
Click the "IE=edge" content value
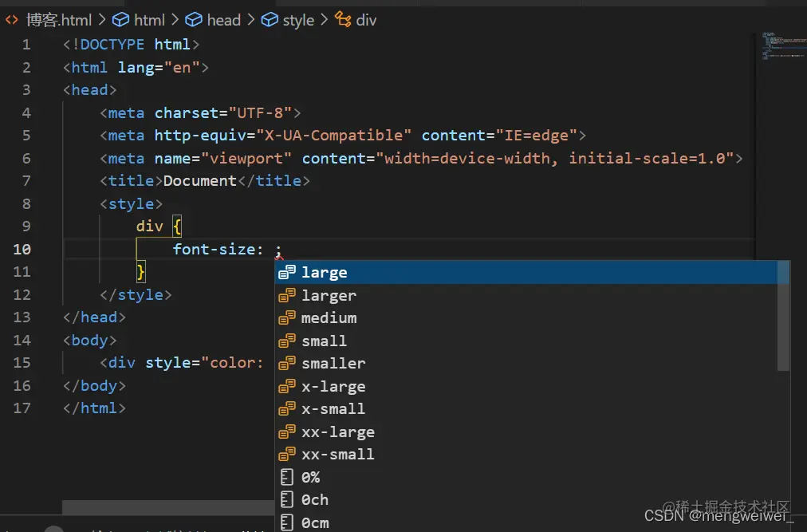pos(537,136)
